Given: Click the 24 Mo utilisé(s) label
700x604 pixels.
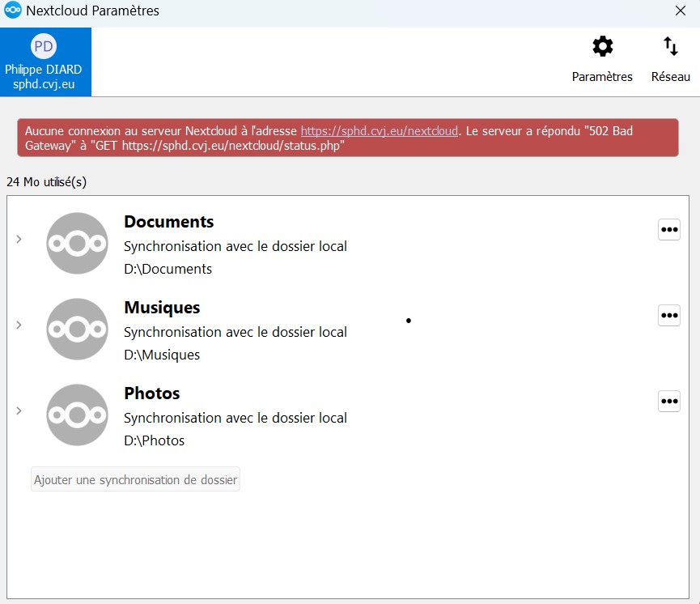Looking at the screenshot, I should 46,182.
